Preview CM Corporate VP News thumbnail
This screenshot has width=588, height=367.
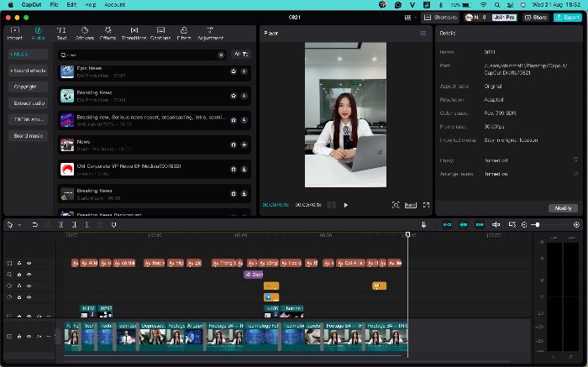(x=67, y=169)
